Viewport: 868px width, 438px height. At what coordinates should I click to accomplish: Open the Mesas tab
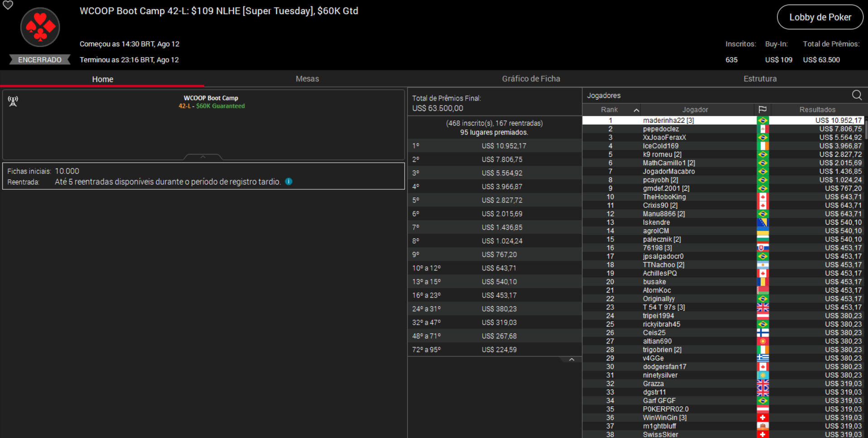[x=307, y=79]
